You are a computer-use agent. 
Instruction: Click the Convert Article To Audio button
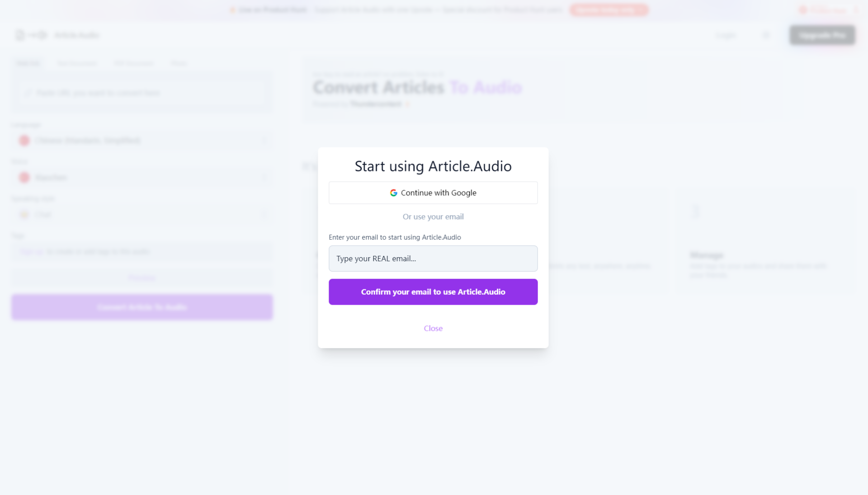tap(142, 307)
